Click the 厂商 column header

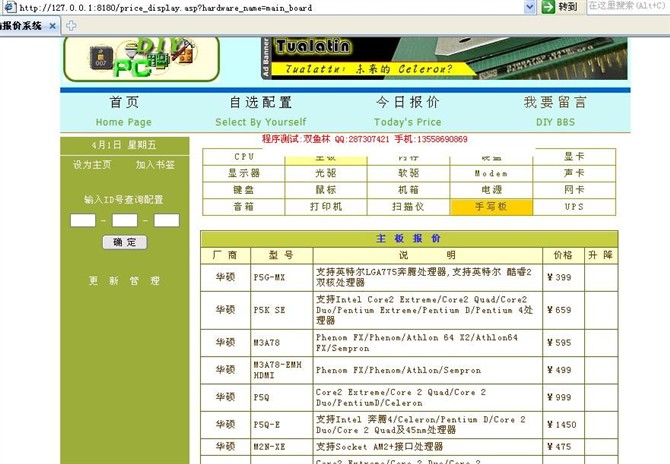225,255
